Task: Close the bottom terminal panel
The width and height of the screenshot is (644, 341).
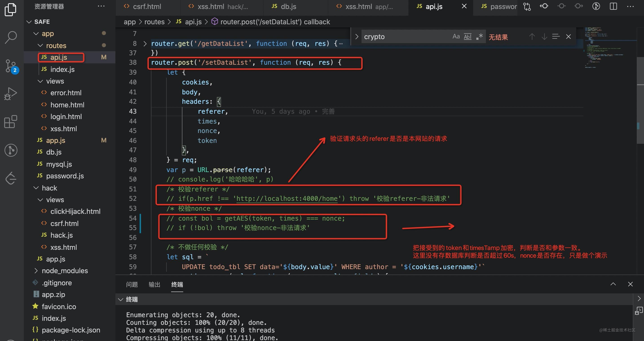Action: pyautogui.click(x=631, y=284)
